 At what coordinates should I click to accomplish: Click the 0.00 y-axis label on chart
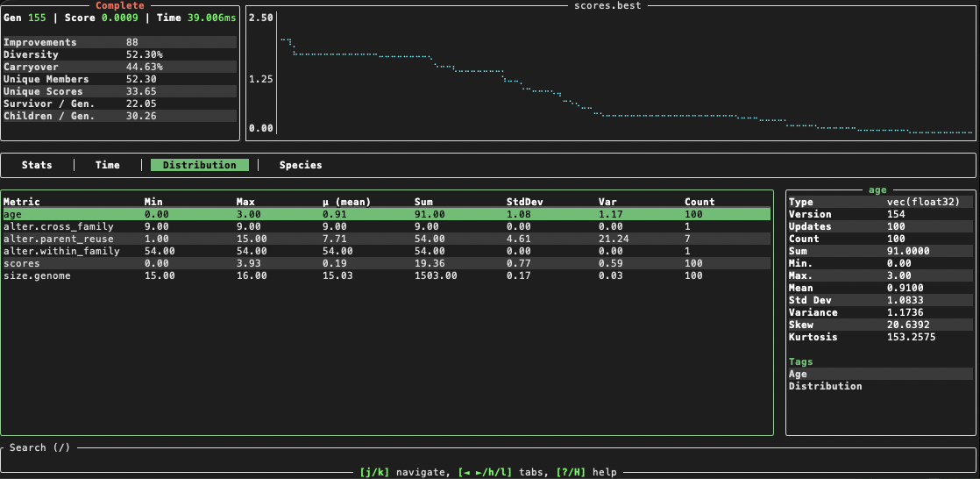click(x=261, y=128)
